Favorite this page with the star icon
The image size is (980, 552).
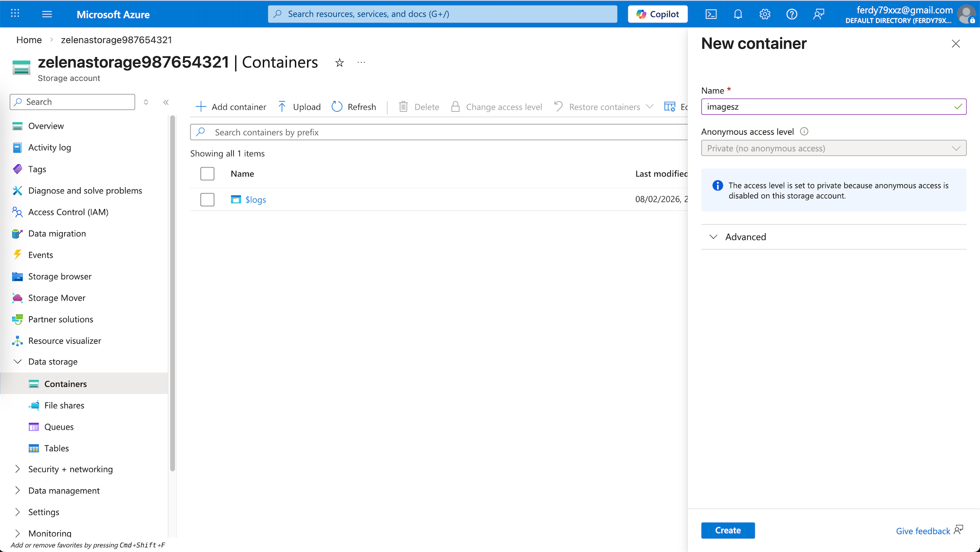tap(339, 63)
